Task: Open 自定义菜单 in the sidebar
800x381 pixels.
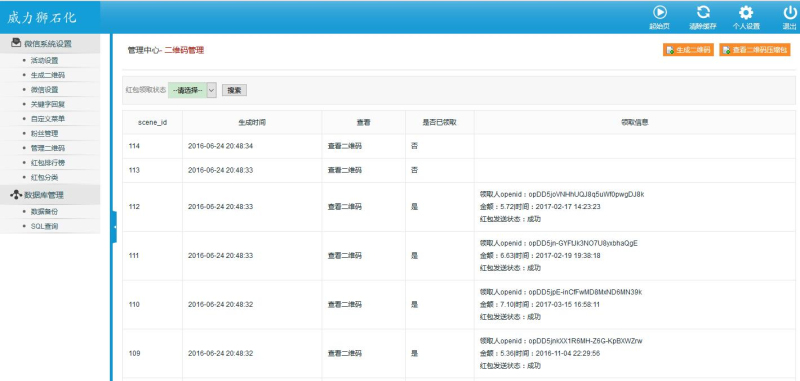Action: (x=47, y=119)
